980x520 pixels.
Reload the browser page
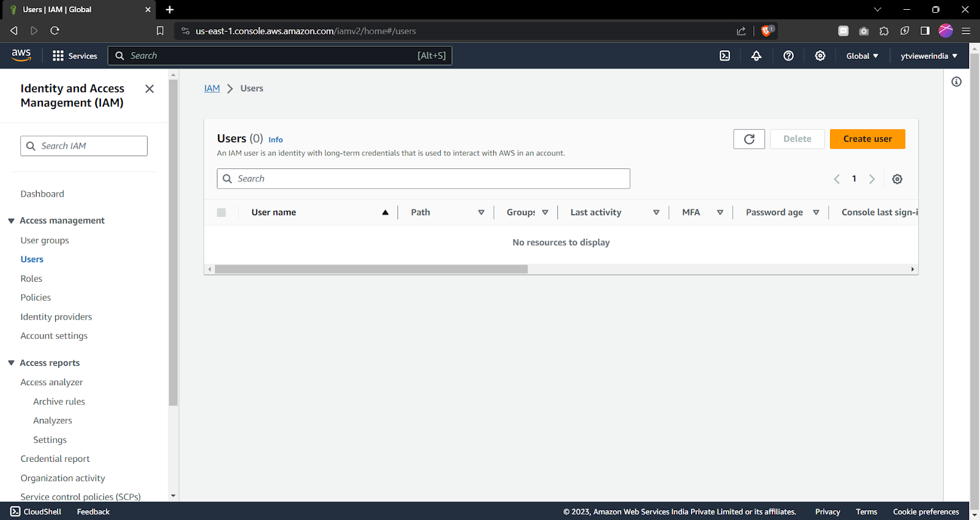click(x=55, y=31)
